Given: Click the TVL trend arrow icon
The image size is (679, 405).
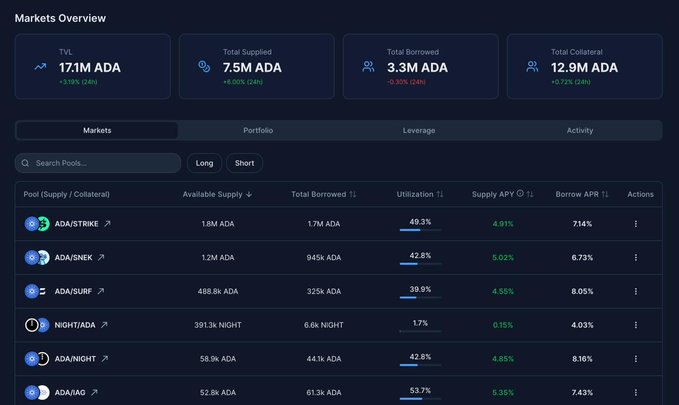Looking at the screenshot, I should [x=40, y=67].
